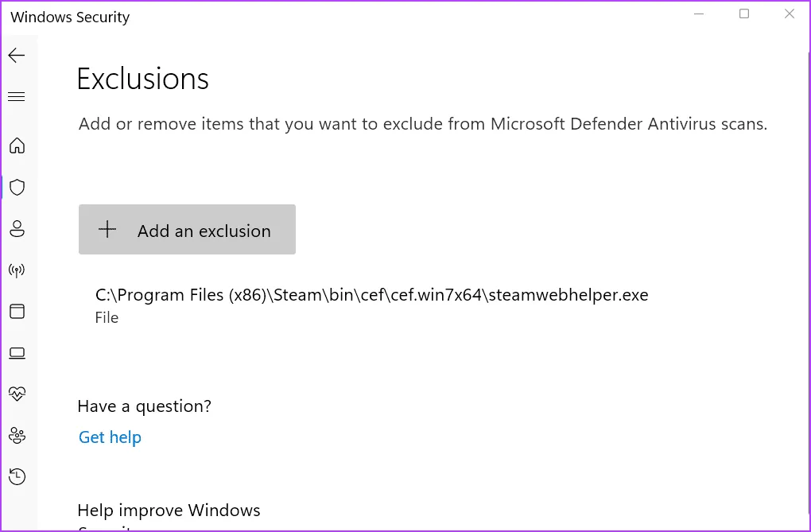Click the Exclusions page heading
Viewport: 811px width, 532px height.
tap(143, 80)
